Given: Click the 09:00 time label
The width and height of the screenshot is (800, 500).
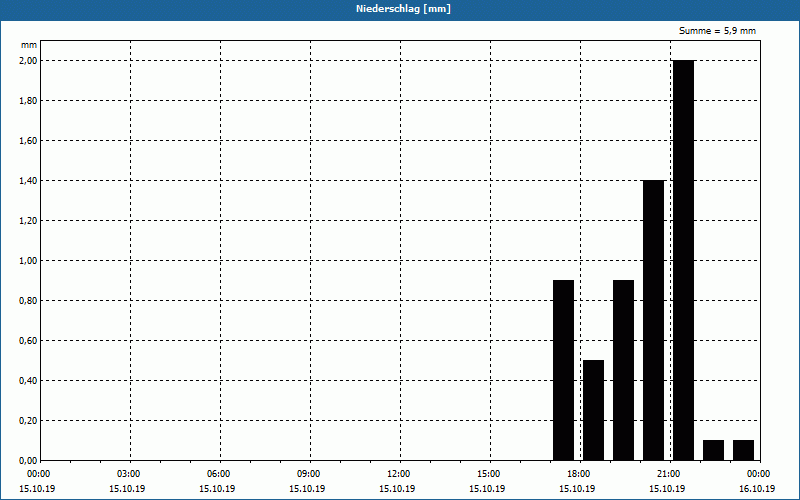Looking at the screenshot, I should pyautogui.click(x=309, y=474).
